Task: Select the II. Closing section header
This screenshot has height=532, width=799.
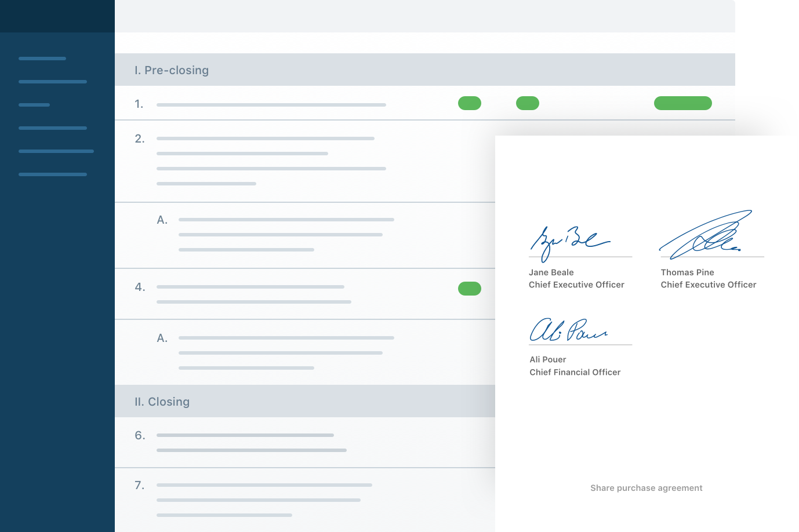Action: [305, 401]
